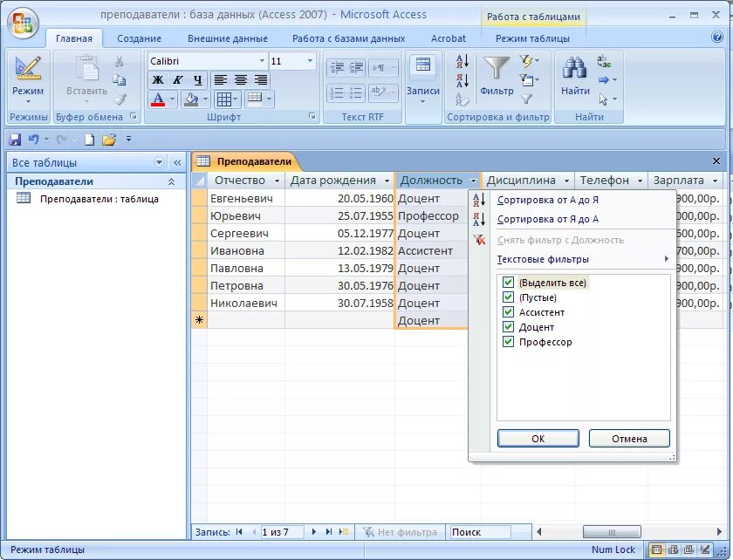Toggle the (Выделить все) checkbox

[x=508, y=283]
